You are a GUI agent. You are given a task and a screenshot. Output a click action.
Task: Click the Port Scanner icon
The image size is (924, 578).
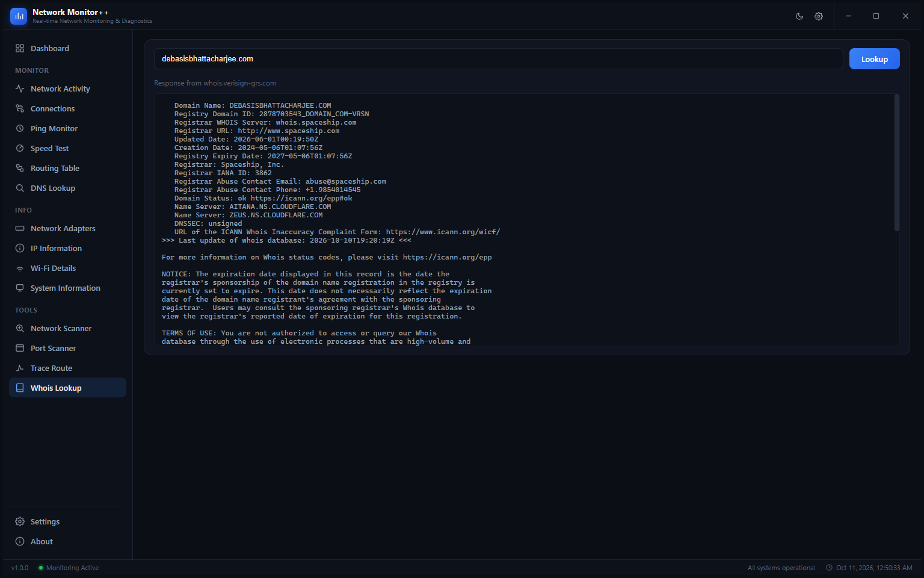[x=20, y=348]
